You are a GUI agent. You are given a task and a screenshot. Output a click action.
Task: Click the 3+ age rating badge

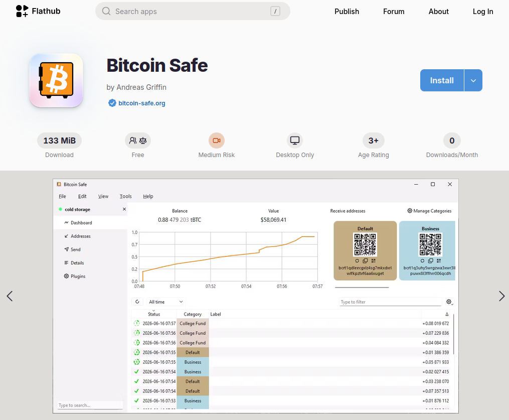tap(373, 141)
